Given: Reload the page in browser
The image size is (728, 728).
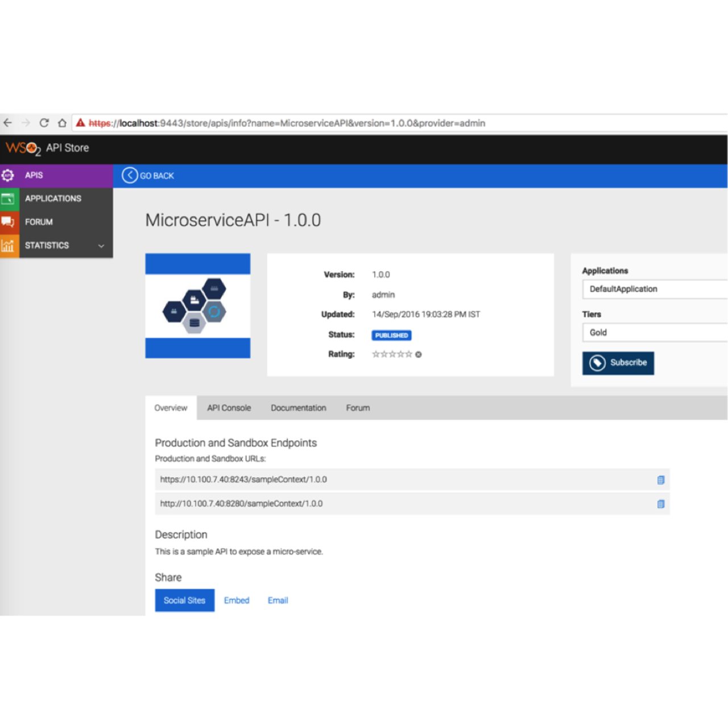Looking at the screenshot, I should click(x=44, y=123).
